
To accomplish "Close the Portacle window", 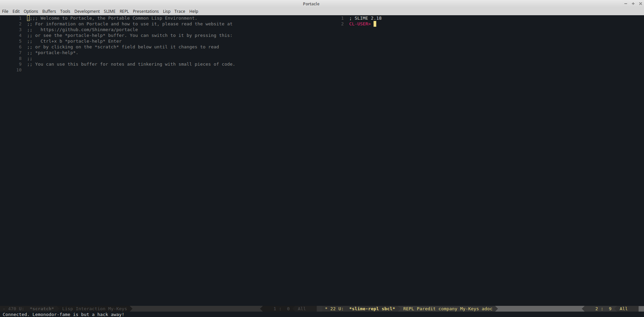I will coord(640,4).
